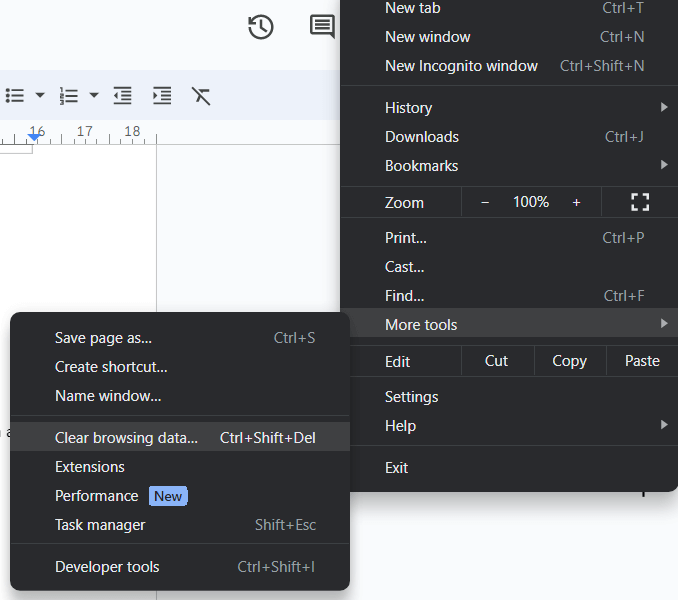The image size is (678, 600).
Task: Click the 100% zoom value
Action: click(531, 202)
